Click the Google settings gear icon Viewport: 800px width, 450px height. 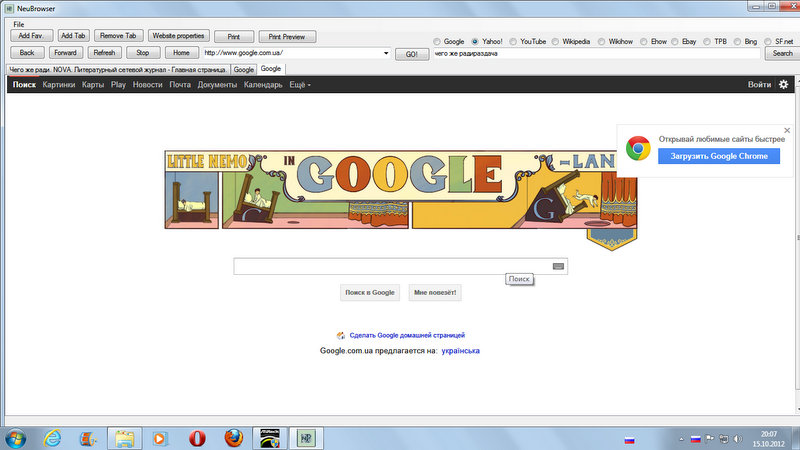coord(784,85)
